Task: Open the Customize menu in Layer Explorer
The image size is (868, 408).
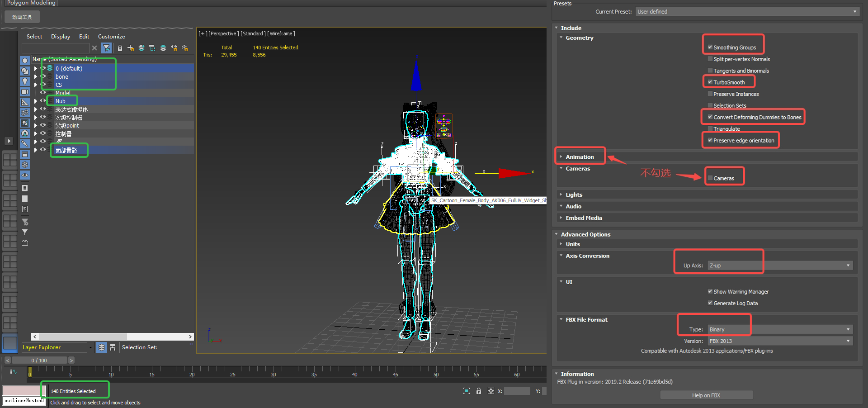Action: 112,37
